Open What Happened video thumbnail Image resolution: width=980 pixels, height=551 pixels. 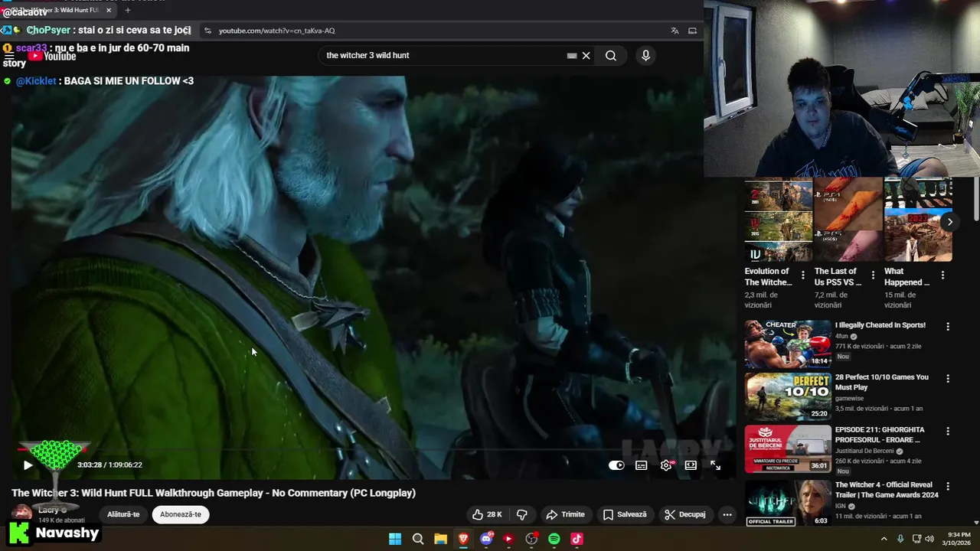[x=918, y=220]
